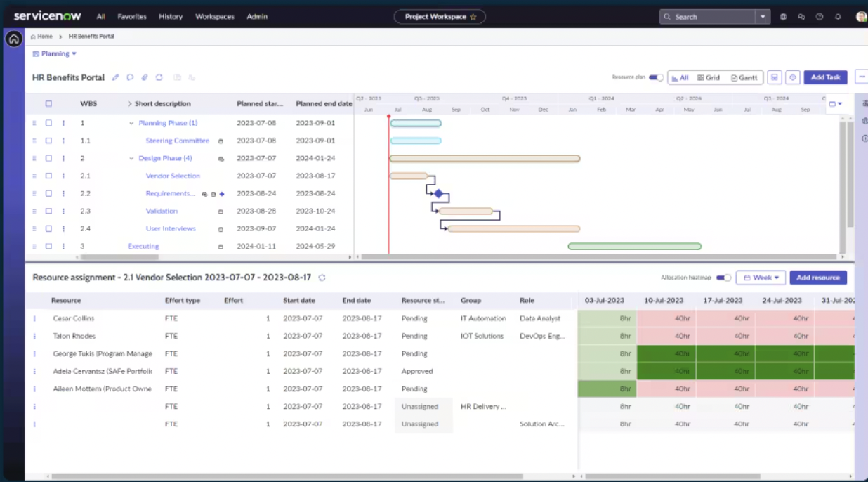
Task: Open the more options ellipsis beside Add Task
Action: (x=862, y=77)
